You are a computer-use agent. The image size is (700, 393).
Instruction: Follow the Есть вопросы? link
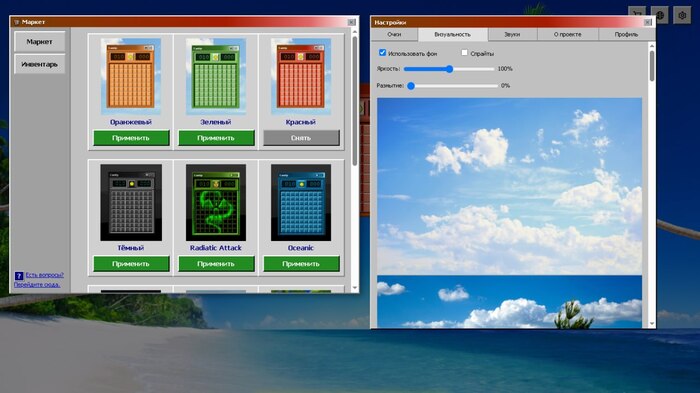click(45, 275)
